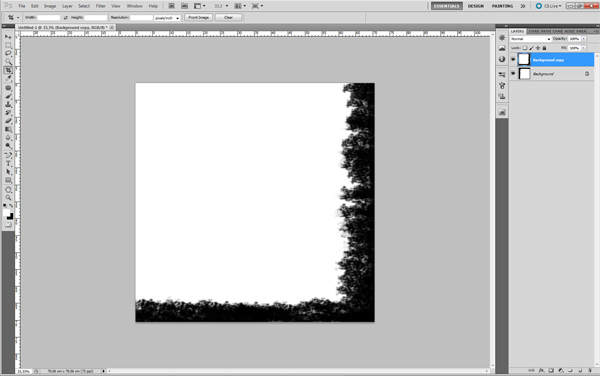Switch to the Essentials workspace

coord(447,6)
